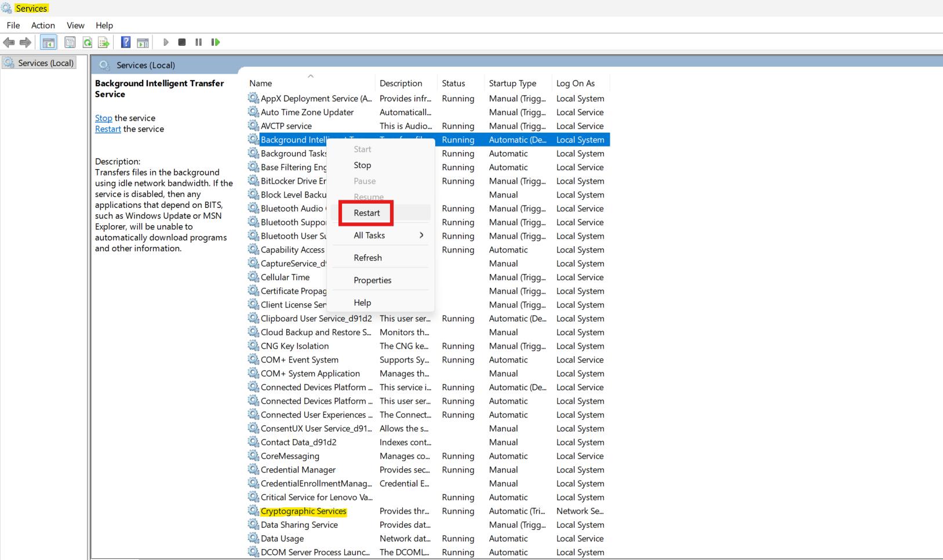
Task: Click the green Refresh toolbar icon
Action: 87,42
